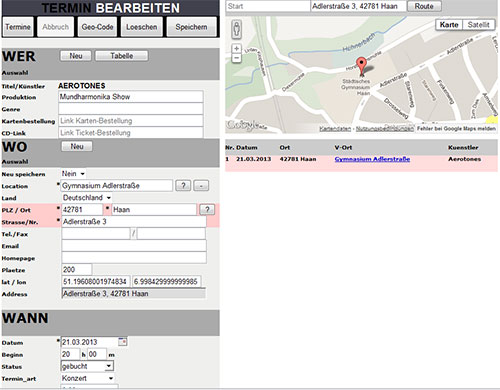
Task: Switch map to Satellit view
Action: pyautogui.click(x=478, y=25)
